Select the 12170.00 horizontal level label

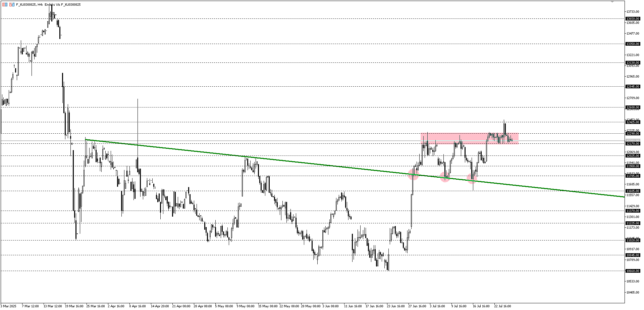[x=633, y=143]
